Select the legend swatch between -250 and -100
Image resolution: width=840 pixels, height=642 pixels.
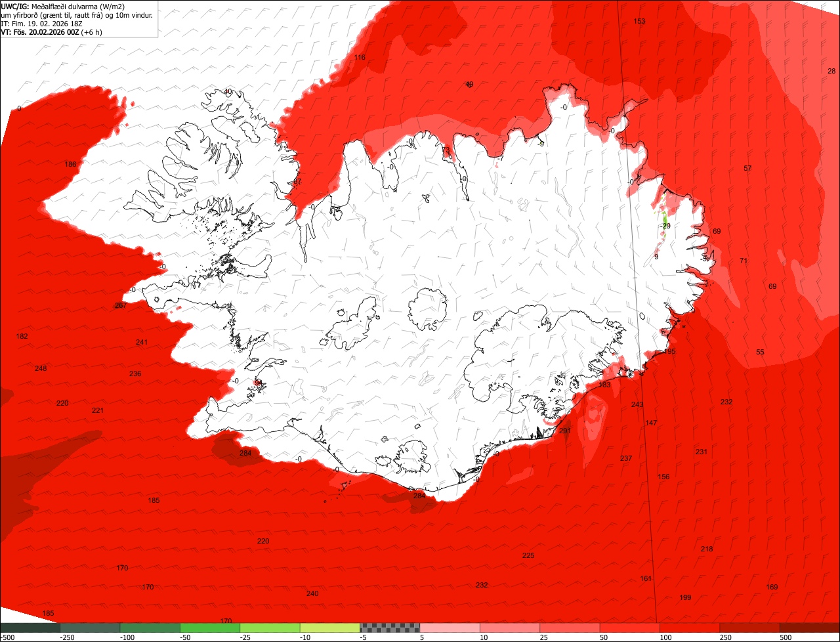(90, 628)
